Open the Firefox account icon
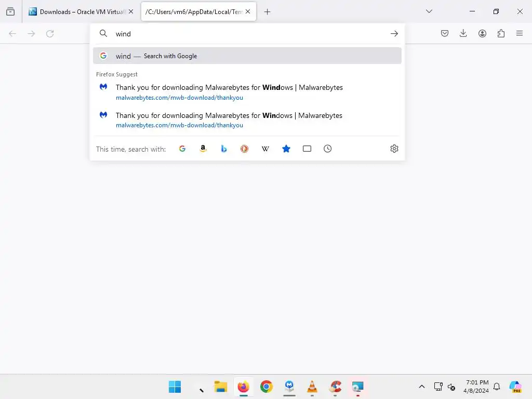The height and width of the screenshot is (399, 532). click(482, 33)
